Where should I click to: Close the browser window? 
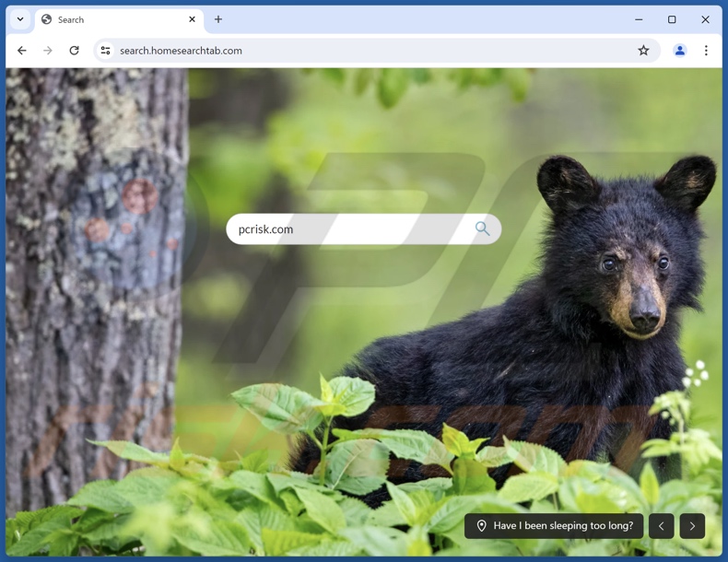pyautogui.click(x=705, y=19)
